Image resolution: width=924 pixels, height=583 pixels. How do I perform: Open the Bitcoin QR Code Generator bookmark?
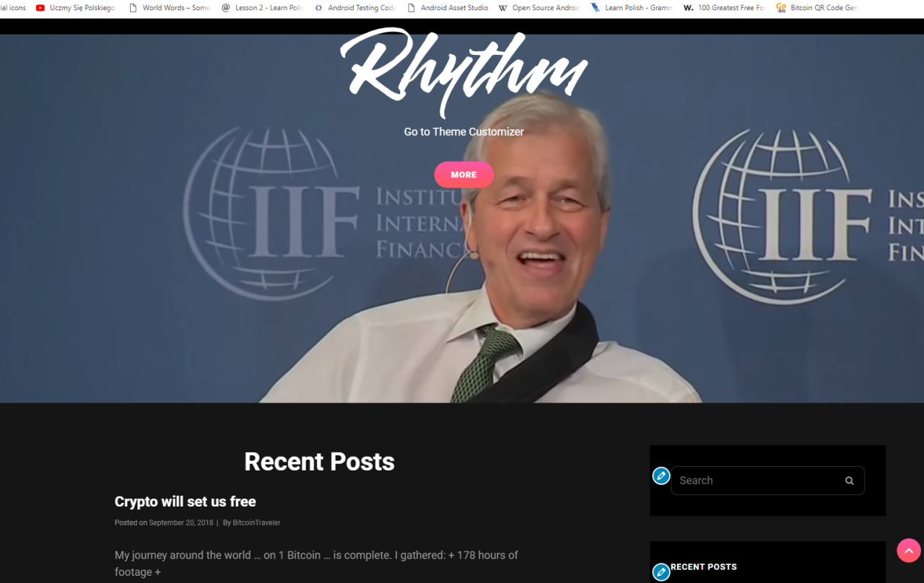click(x=817, y=8)
